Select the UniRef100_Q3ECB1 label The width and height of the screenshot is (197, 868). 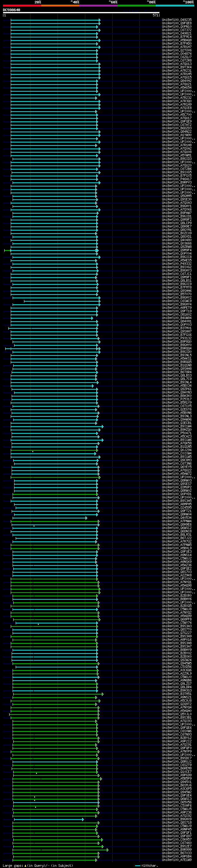pos(177,423)
